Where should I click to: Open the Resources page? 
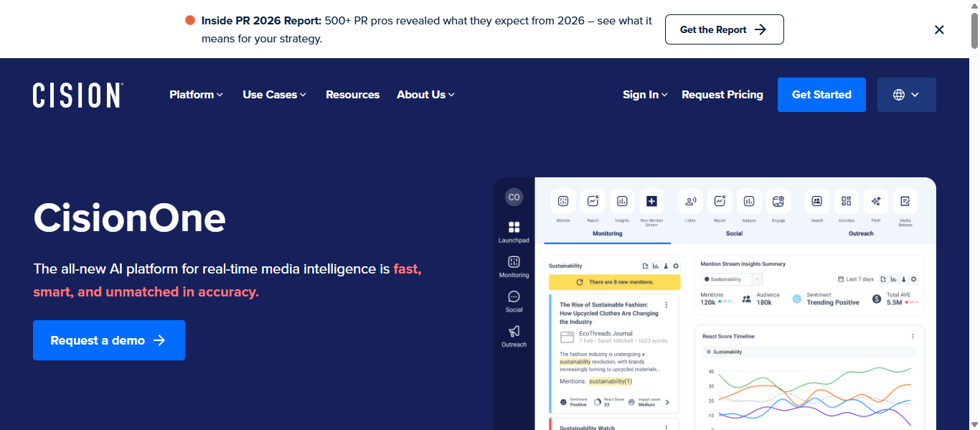click(352, 95)
